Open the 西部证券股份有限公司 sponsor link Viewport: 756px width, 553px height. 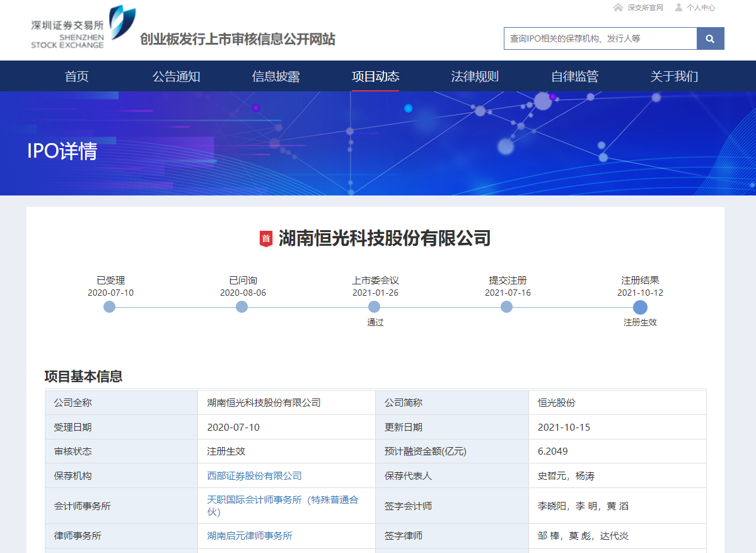(254, 476)
